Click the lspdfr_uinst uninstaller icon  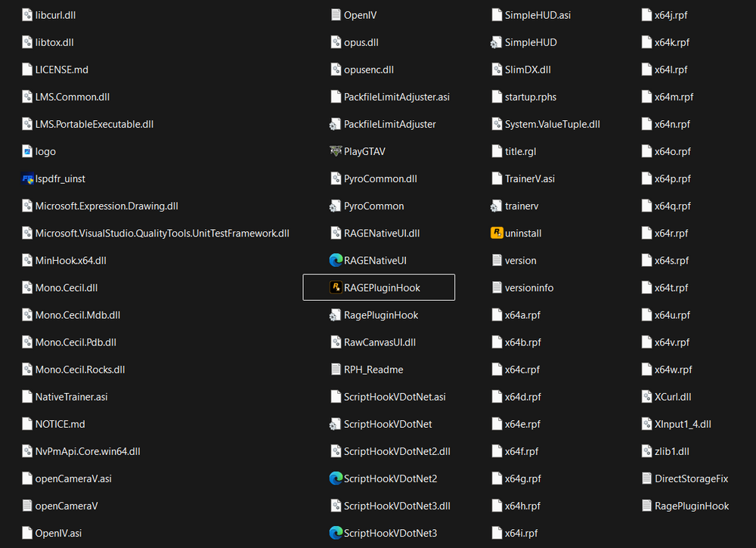point(27,179)
